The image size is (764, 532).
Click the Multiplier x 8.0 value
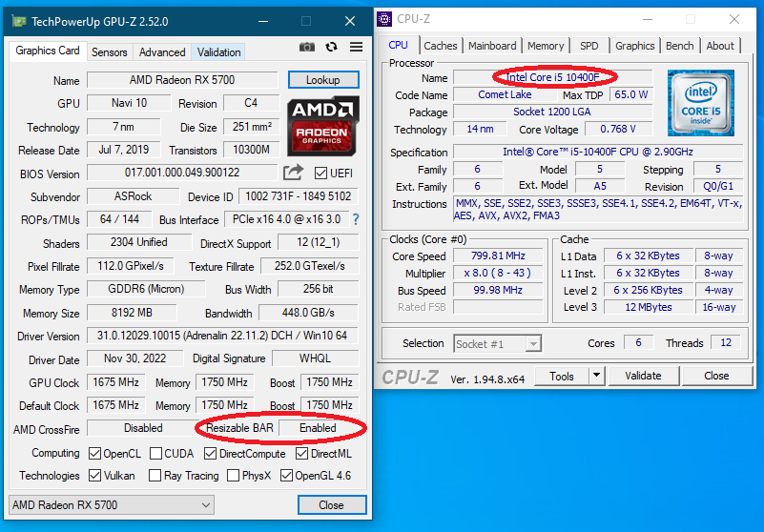coord(498,273)
